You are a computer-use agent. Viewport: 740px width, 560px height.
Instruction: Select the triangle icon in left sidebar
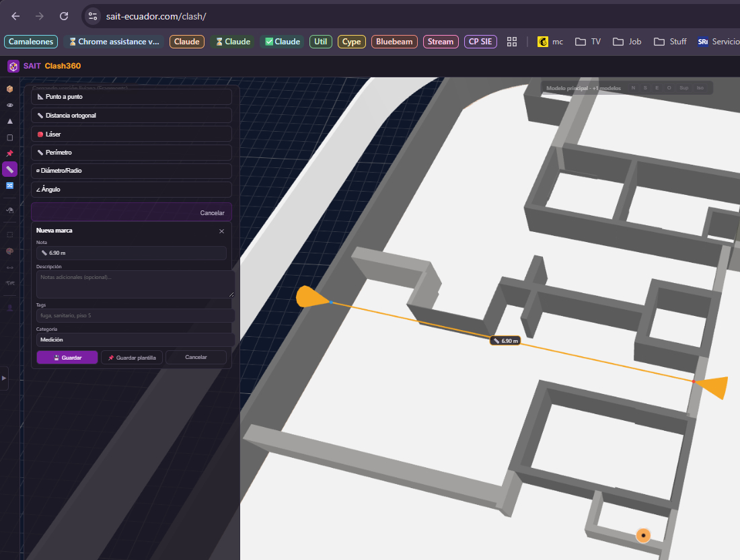click(x=9, y=121)
